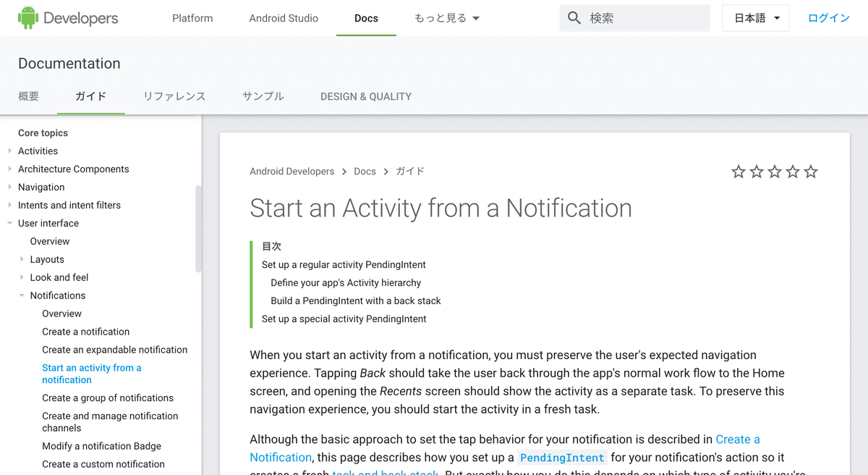Switch to the ガイド tab
The image size is (868, 475).
90,96
